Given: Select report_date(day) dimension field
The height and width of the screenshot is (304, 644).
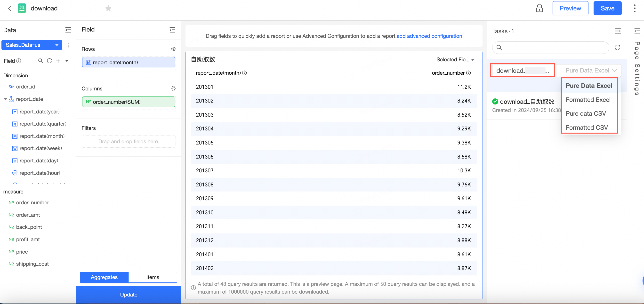Looking at the screenshot, I should [x=39, y=160].
